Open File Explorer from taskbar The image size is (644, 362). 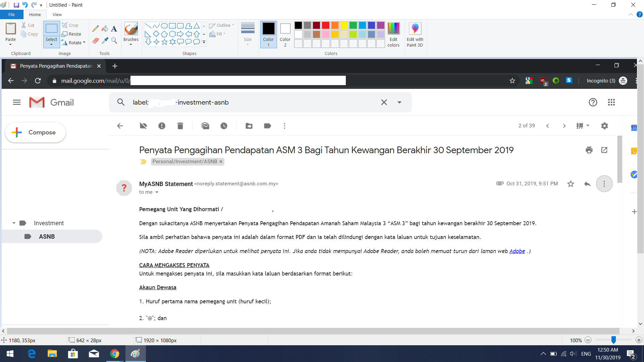pyautogui.click(x=52, y=354)
